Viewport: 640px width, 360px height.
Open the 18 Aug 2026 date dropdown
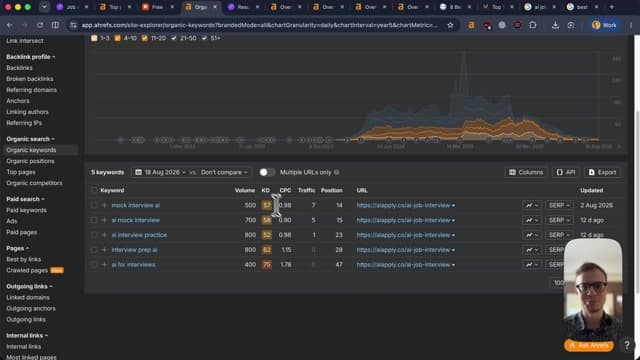pos(160,172)
